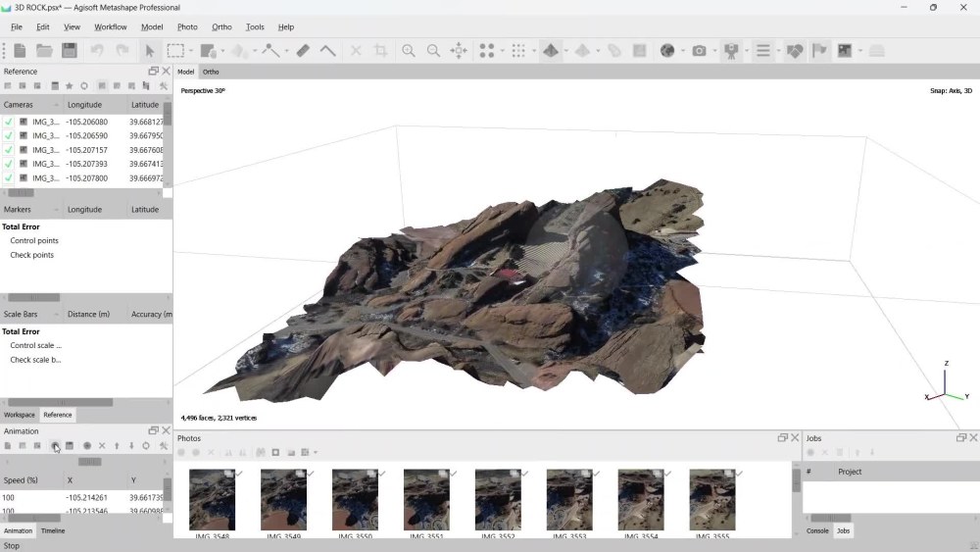Click the Reset View icon
The height and width of the screenshot is (552, 980).
pyautogui.click(x=459, y=51)
